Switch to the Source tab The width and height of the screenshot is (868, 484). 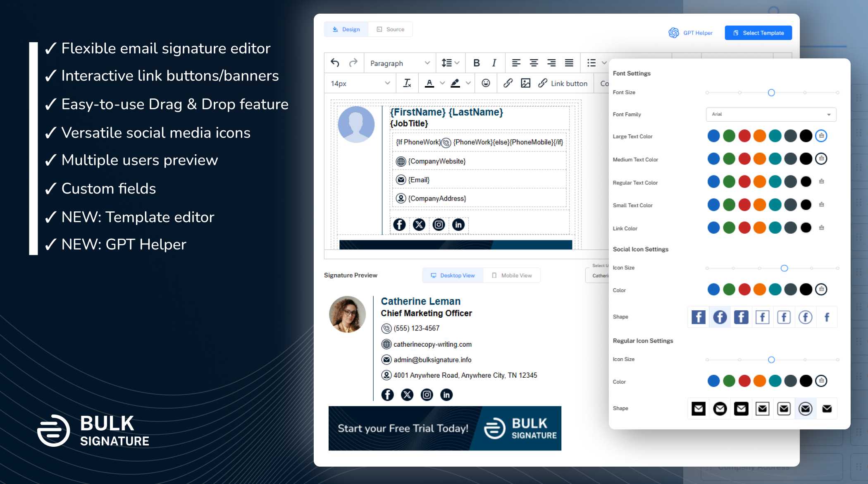click(x=390, y=29)
